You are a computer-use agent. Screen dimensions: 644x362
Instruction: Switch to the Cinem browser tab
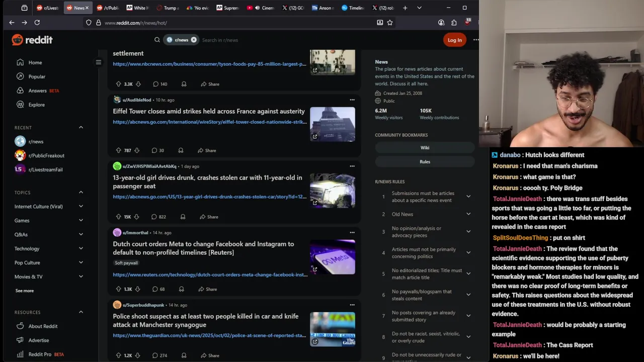tap(260, 8)
